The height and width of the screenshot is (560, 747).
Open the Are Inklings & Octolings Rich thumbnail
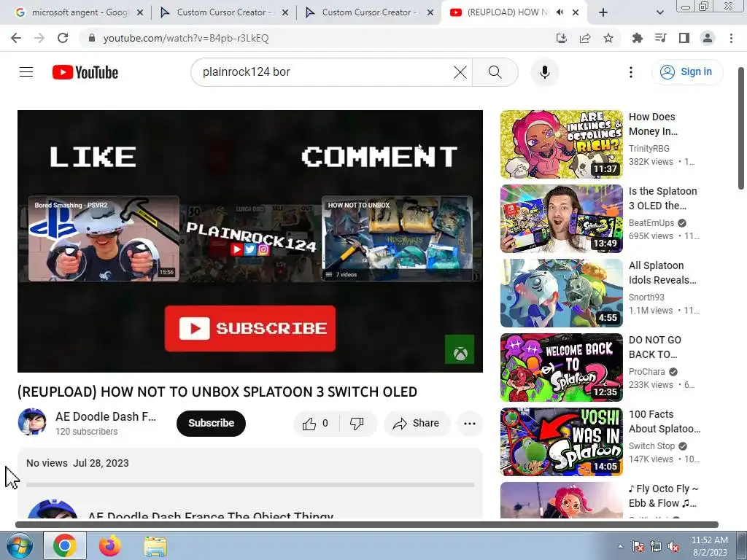pyautogui.click(x=561, y=144)
